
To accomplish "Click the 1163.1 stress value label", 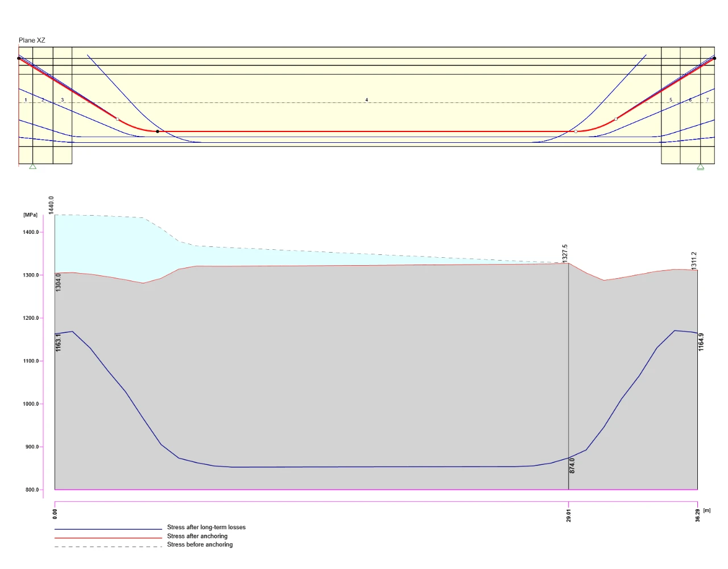I will pyautogui.click(x=59, y=343).
